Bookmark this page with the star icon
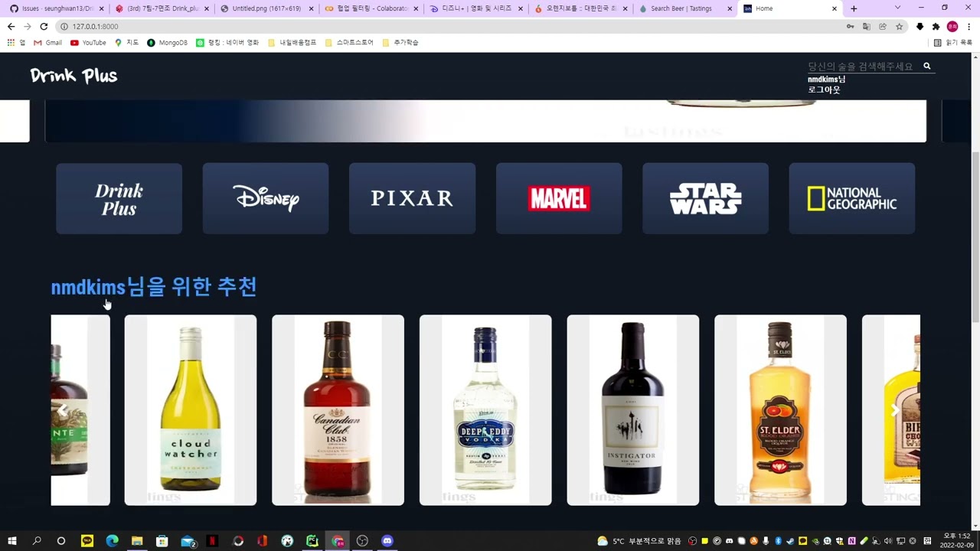 (x=900, y=26)
